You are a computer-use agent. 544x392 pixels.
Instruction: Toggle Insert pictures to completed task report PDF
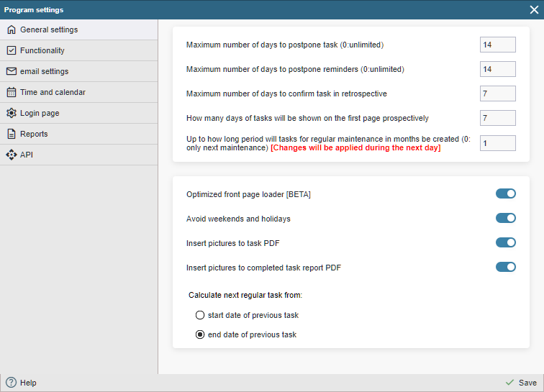[x=505, y=267]
